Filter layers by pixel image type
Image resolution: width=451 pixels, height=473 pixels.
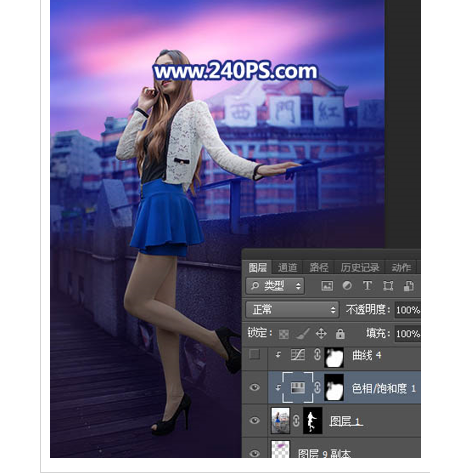(327, 286)
